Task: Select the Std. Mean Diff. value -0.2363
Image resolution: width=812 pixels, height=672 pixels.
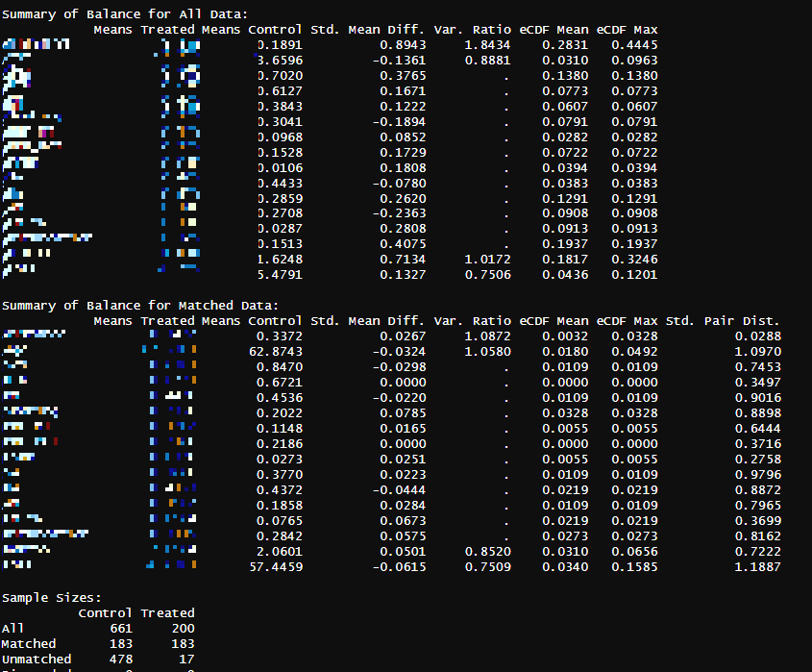Action: [399, 213]
